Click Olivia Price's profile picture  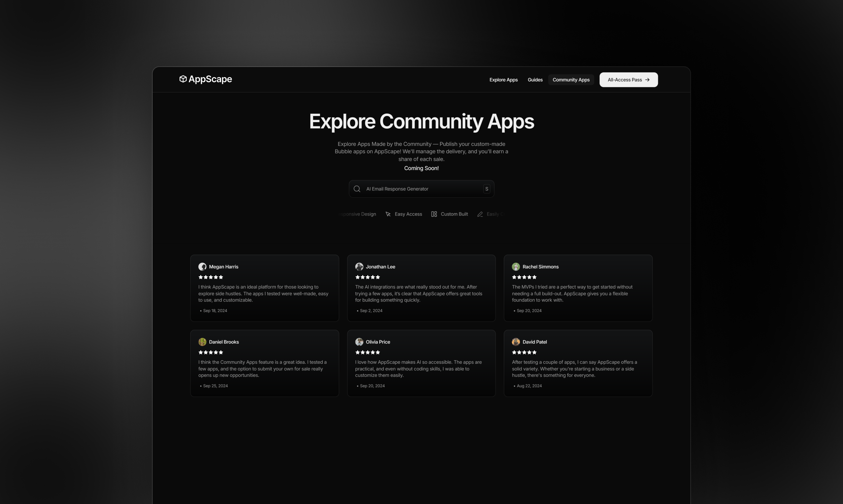(x=359, y=342)
